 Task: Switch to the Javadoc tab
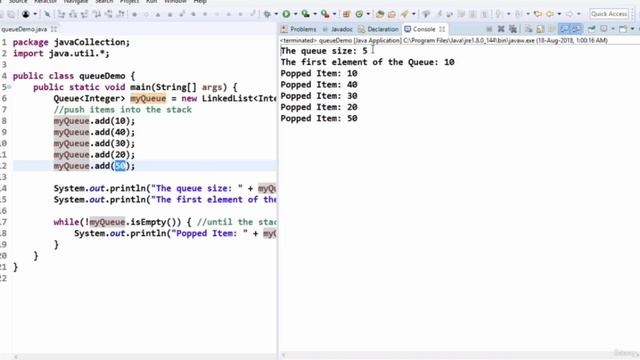[x=338, y=29]
